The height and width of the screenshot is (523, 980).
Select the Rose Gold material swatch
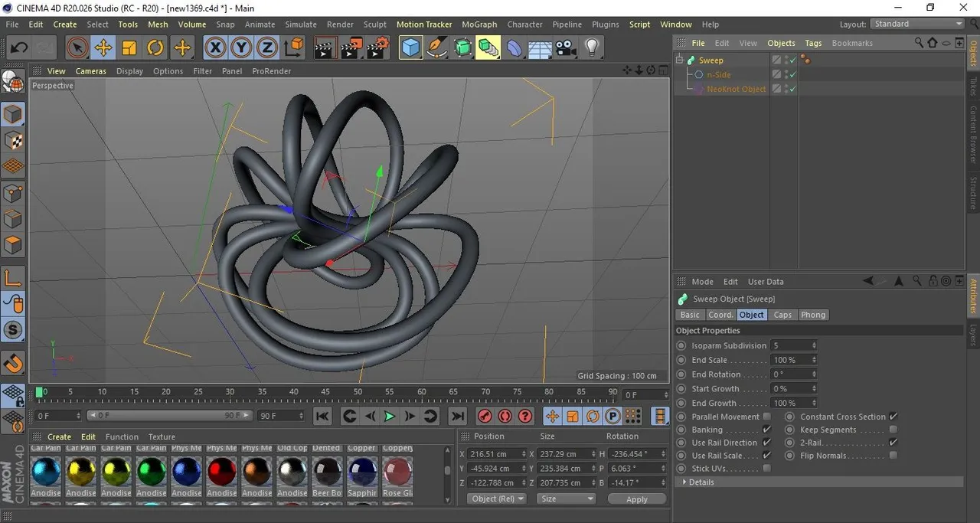(397, 471)
